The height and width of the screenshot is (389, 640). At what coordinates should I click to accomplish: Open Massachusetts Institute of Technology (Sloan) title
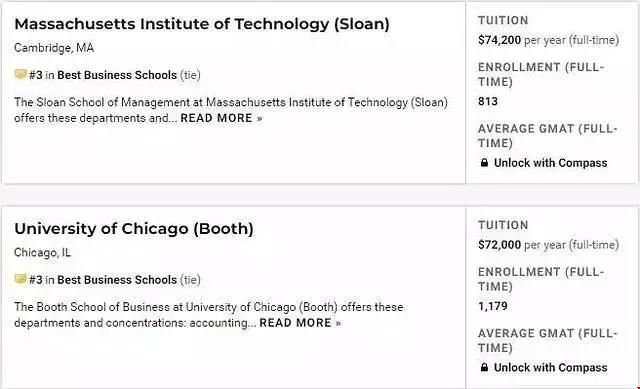[x=202, y=24]
